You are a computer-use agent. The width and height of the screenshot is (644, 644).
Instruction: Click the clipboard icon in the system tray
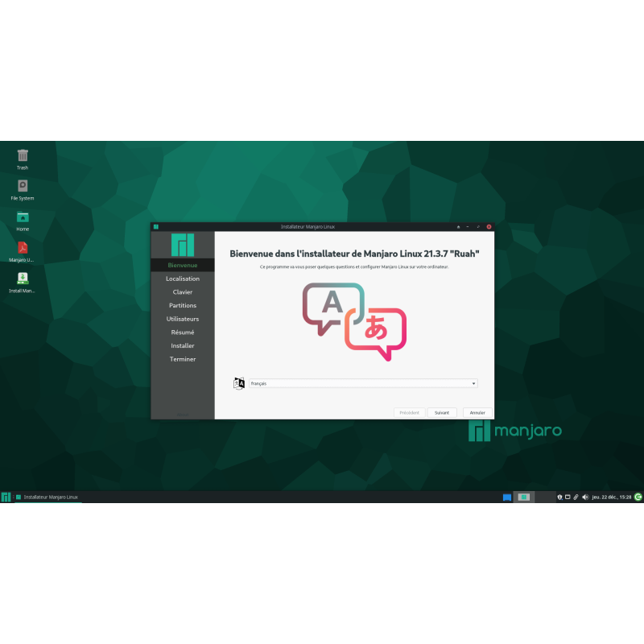576,497
